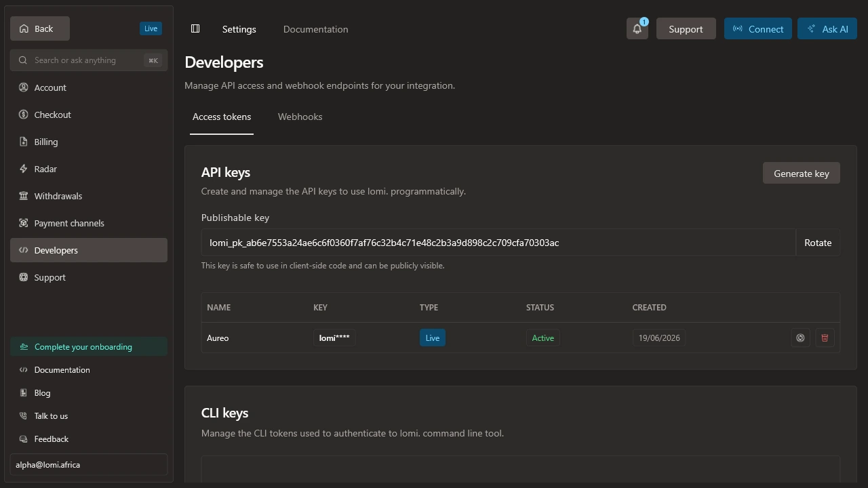Click the NAME column header
The image size is (868, 488).
[x=218, y=307]
